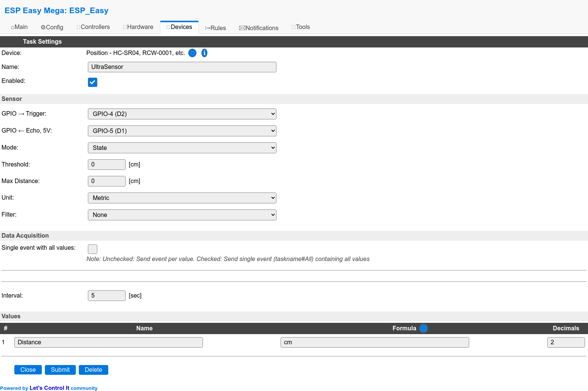Viewport: 588px width, 391px height.
Task: Click the Interval seconds field
Action: (107, 296)
